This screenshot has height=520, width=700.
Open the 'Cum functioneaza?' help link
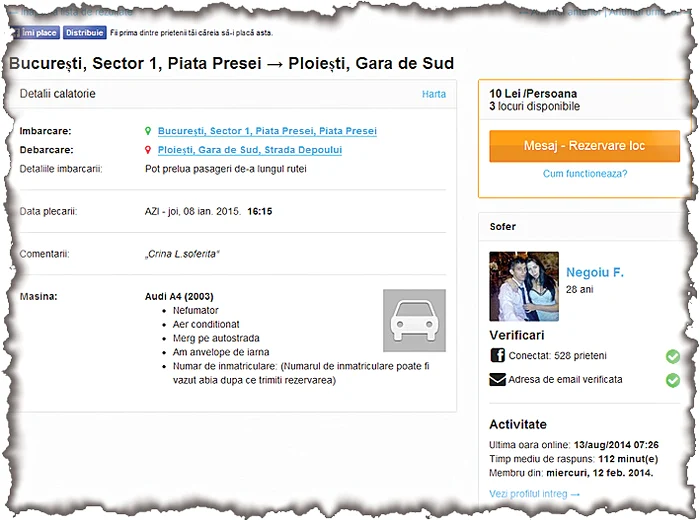tap(585, 173)
